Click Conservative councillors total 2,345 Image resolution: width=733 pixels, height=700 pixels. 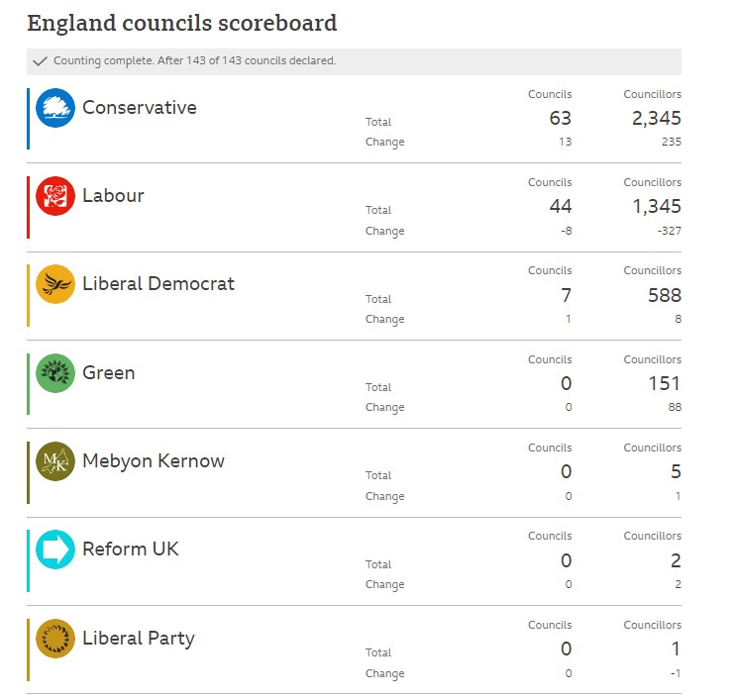[656, 120]
